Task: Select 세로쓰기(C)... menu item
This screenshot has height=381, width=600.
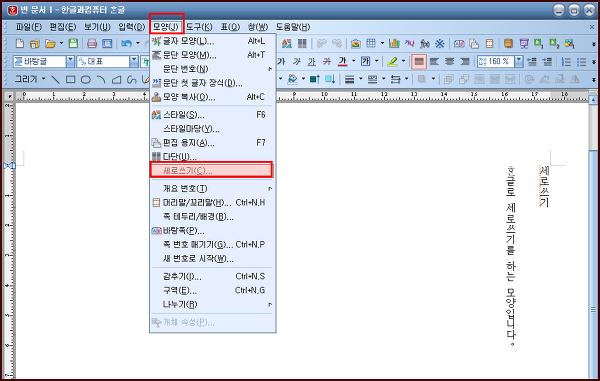Action: pos(211,170)
